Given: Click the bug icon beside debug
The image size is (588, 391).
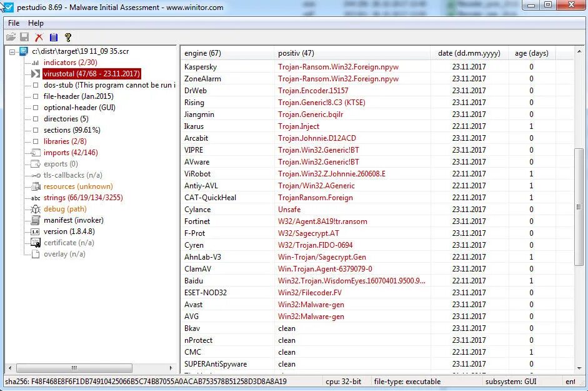Looking at the screenshot, I should point(36,209).
